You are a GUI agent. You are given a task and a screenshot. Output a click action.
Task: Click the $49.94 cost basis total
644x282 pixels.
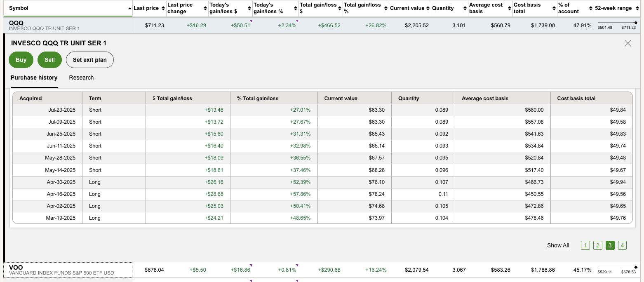[x=618, y=182]
